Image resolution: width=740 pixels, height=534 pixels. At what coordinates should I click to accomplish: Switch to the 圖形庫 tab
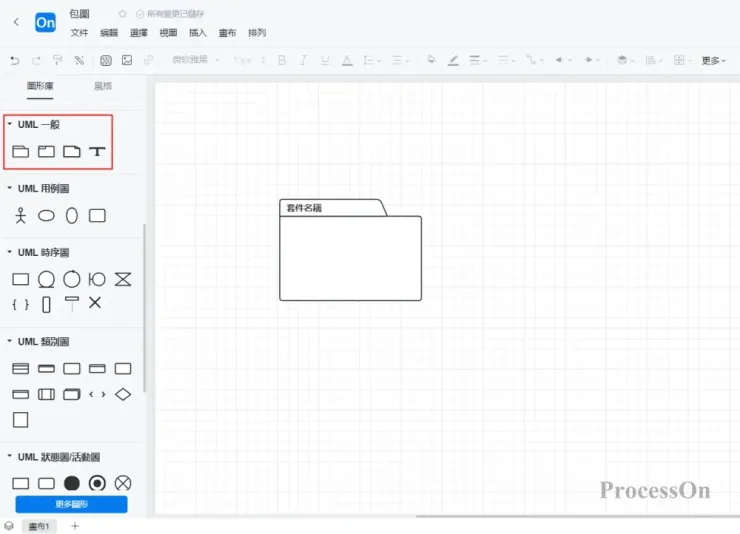(x=40, y=86)
